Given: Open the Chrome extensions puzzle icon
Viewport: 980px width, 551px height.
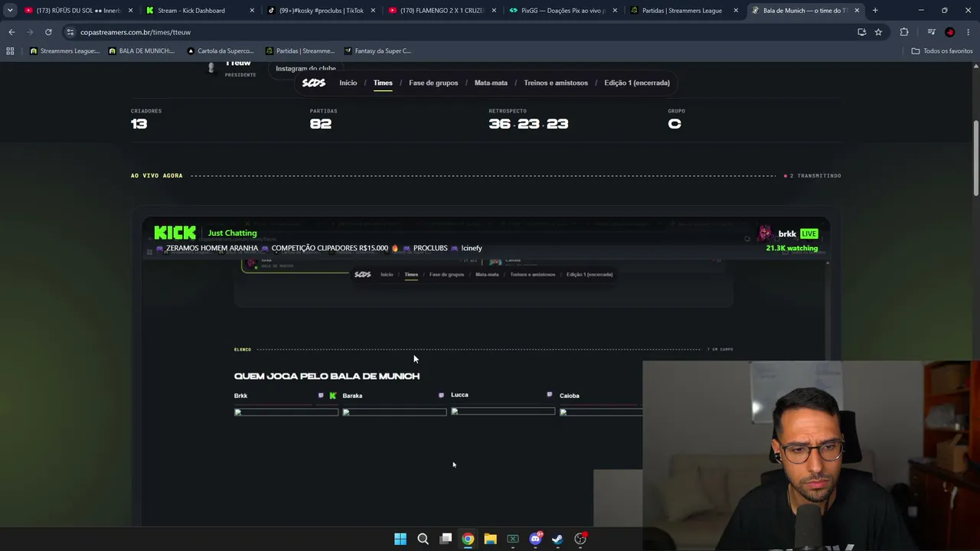Looking at the screenshot, I should point(904,32).
